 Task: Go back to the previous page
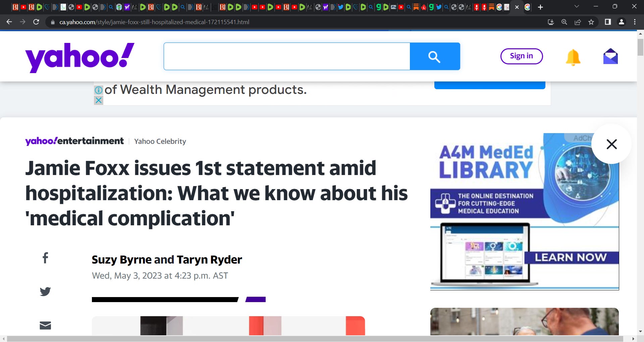tap(9, 22)
